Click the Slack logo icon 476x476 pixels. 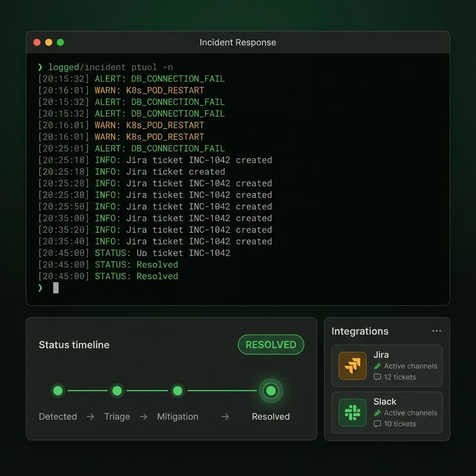pyautogui.click(x=352, y=412)
